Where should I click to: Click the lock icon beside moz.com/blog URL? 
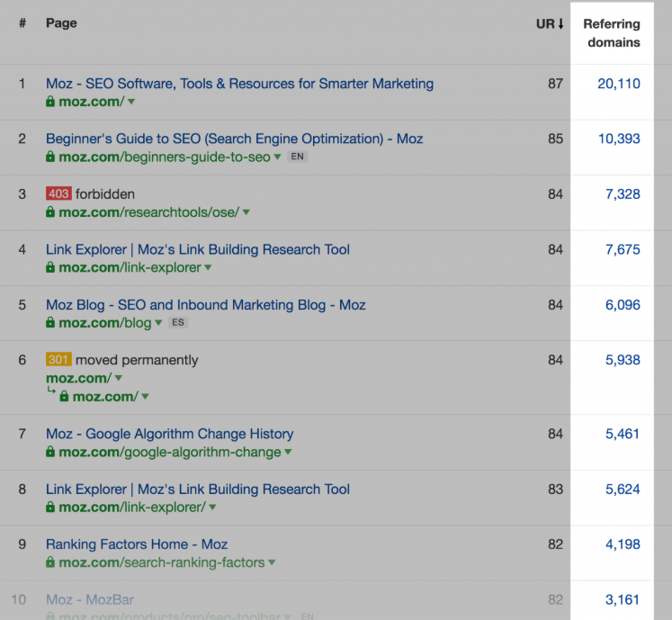pos(50,322)
